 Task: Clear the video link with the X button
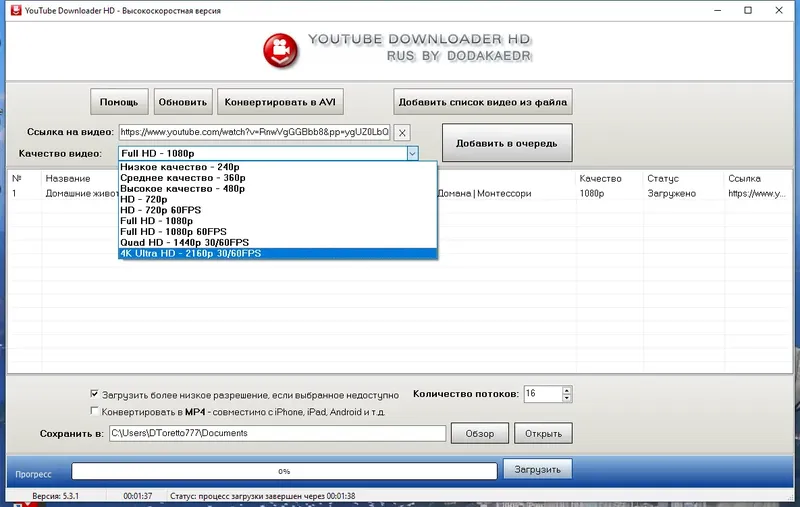pos(402,133)
